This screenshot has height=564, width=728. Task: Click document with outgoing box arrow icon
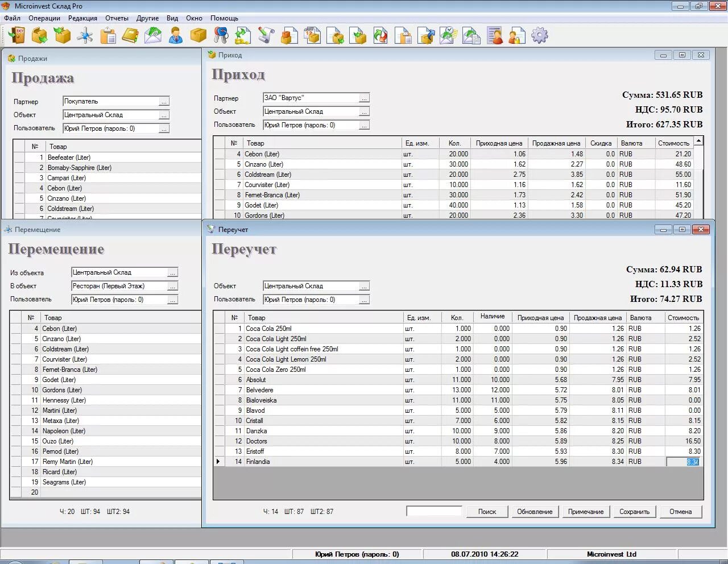click(x=335, y=36)
